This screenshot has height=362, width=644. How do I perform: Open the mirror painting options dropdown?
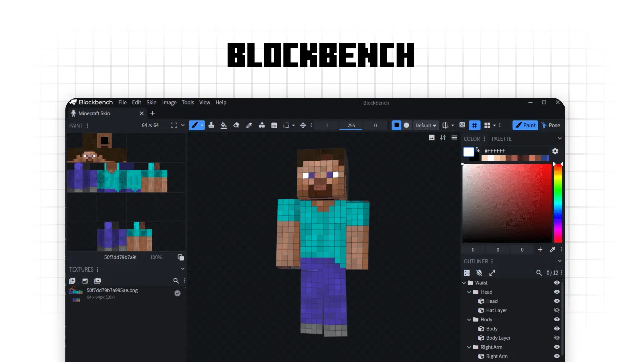452,125
